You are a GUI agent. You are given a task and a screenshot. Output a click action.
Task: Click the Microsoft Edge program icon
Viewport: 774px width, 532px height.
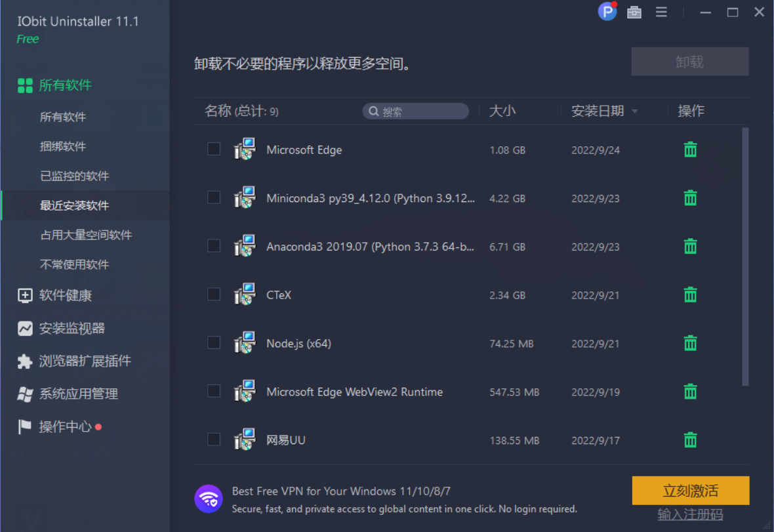click(245, 149)
